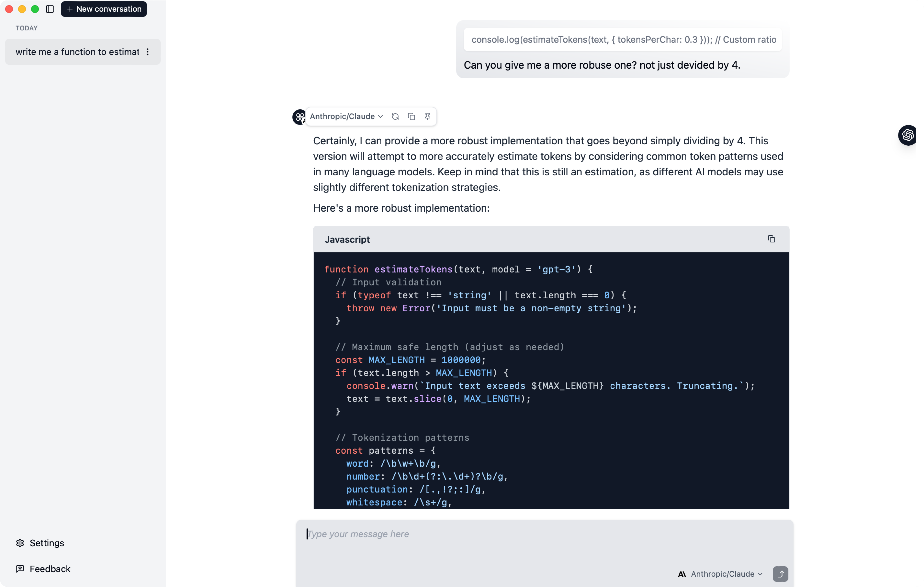Toggle the sidebar panel icon
Image resolution: width=924 pixels, height=587 pixels.
pos(50,9)
